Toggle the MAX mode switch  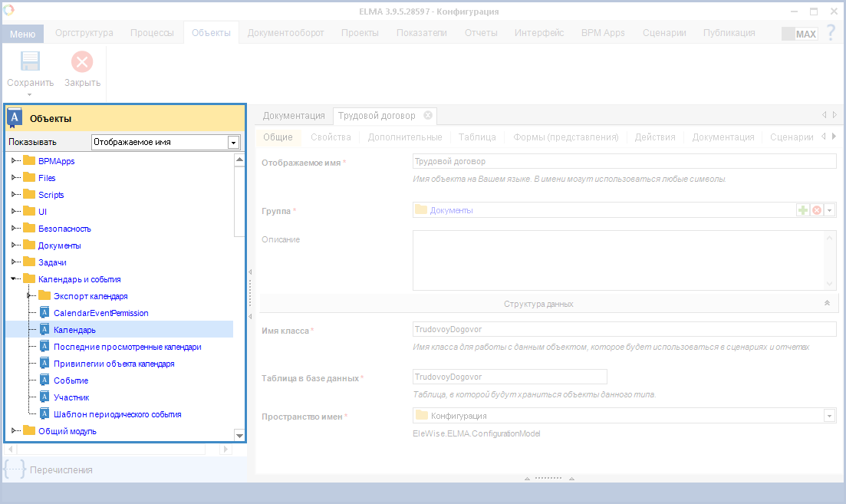click(799, 34)
